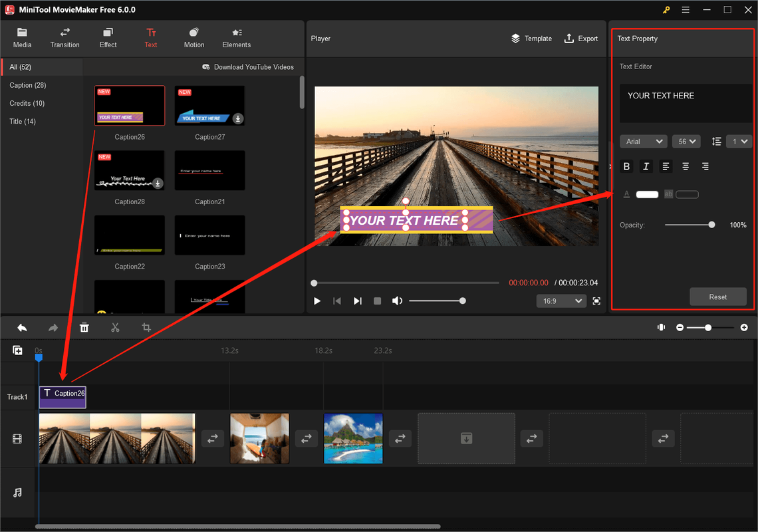Toggle italic text formatting
Viewport: 758px width, 532px height.
[646, 166]
